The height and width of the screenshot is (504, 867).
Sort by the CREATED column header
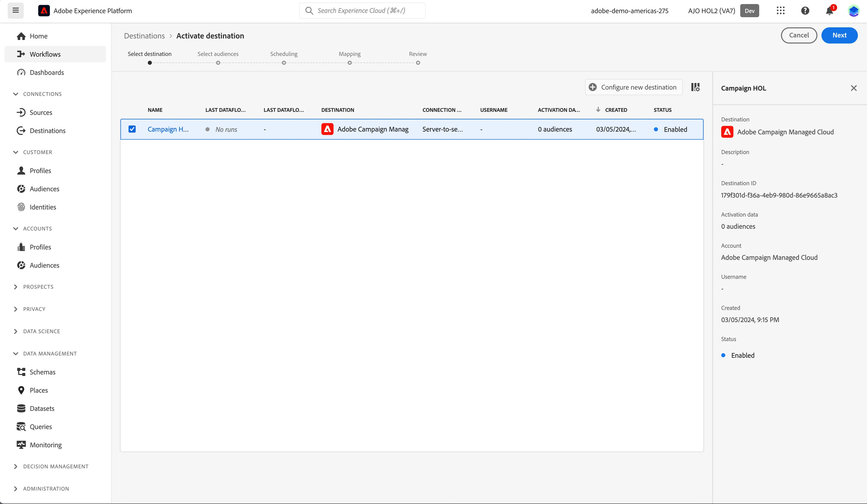tap(616, 110)
